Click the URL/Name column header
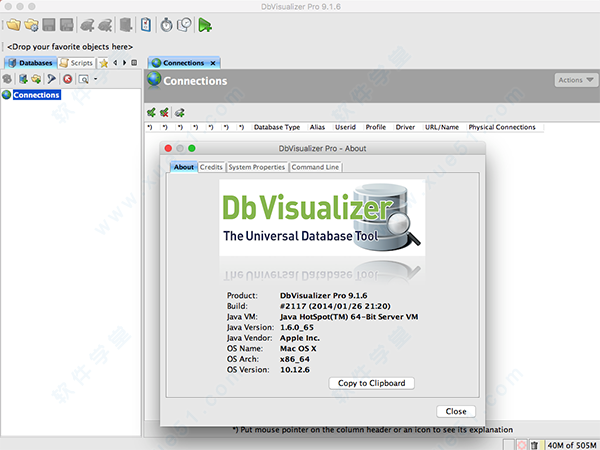Viewport: 600px width, 450px height. [x=442, y=127]
